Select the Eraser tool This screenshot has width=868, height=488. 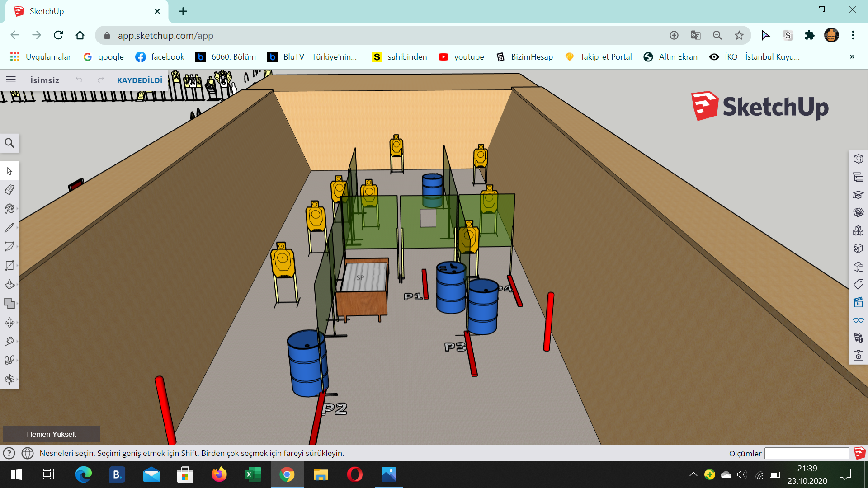coord(9,190)
